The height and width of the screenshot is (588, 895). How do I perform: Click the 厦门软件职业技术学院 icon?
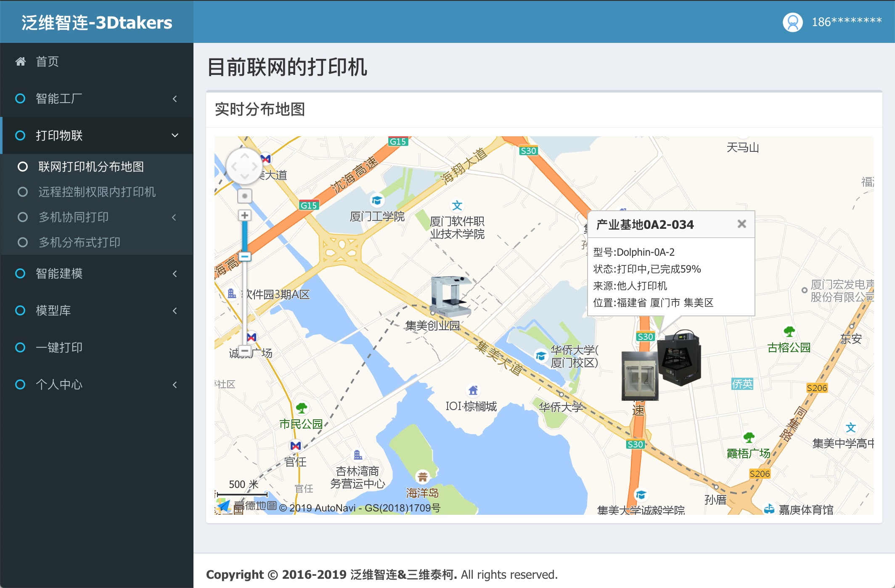tap(457, 205)
